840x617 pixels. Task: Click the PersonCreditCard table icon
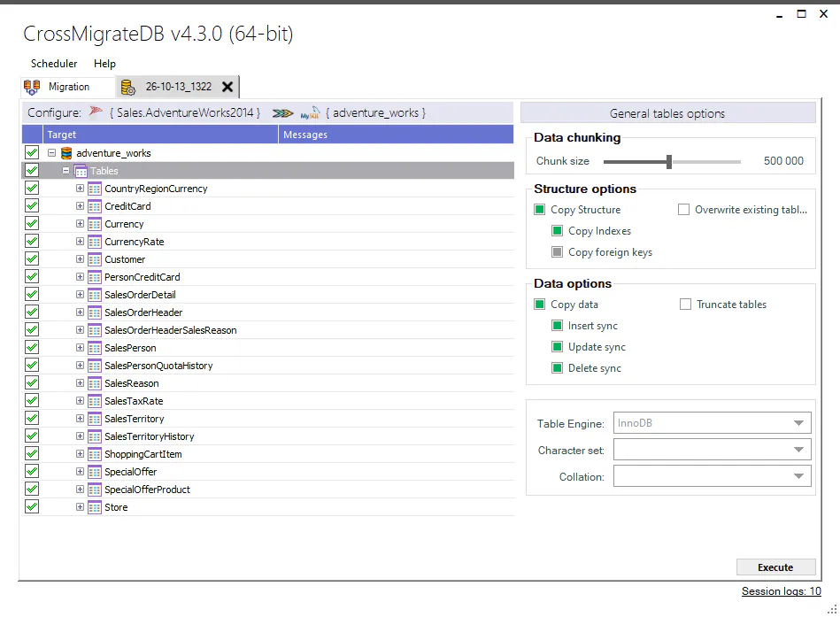click(95, 277)
